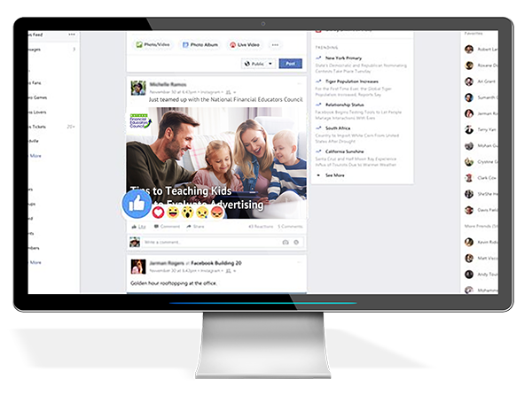Screen dimensions: 532x395
Task: Click Share under the family photo post
Action: point(195,227)
